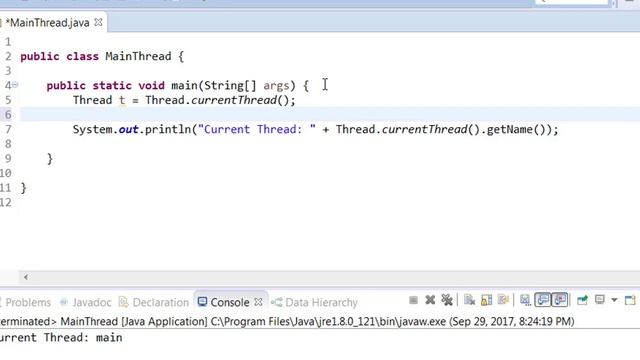Click string "Current Thread: " on line 7

click(257, 130)
